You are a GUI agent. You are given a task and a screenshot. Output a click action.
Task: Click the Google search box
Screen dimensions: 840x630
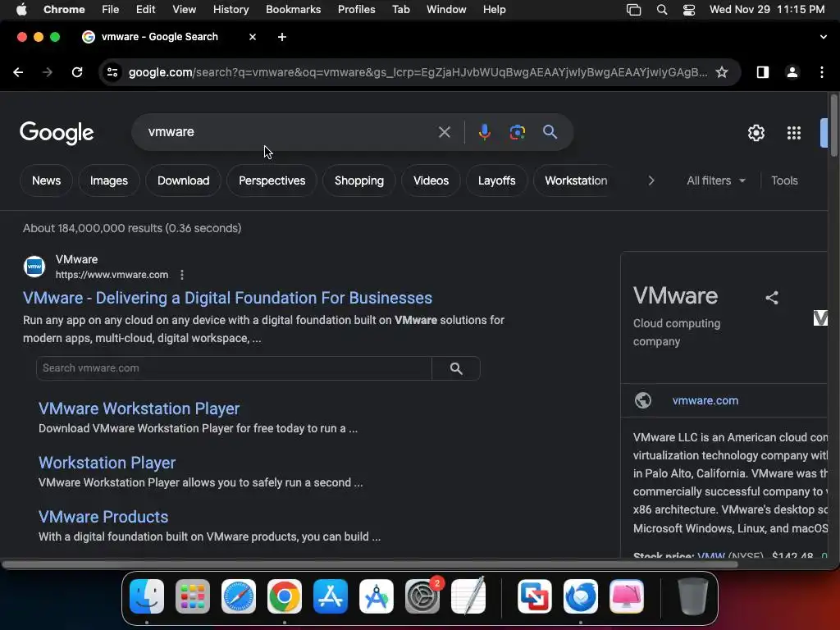[290, 132]
